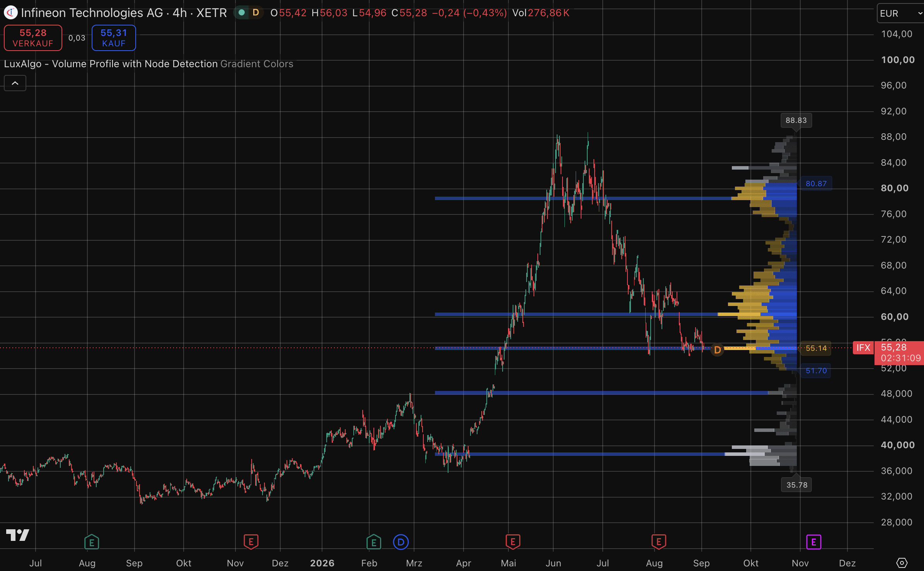Click the Gradient Colors legend text
The image size is (924, 571).
point(257,64)
